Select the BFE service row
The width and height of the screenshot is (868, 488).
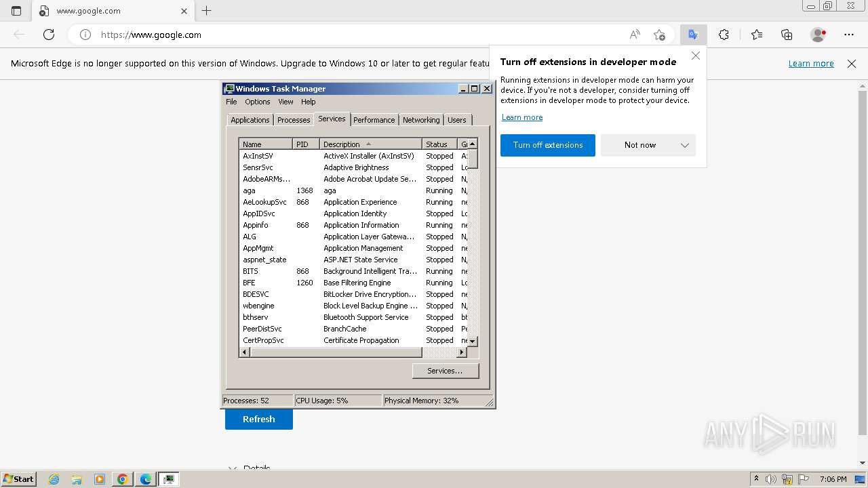pyautogui.click(x=353, y=283)
